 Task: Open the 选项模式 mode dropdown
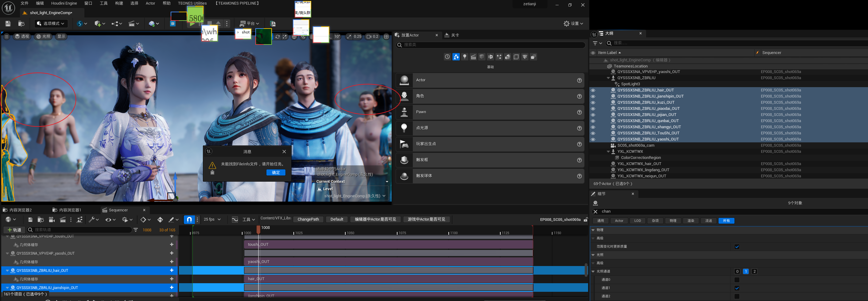[51, 24]
